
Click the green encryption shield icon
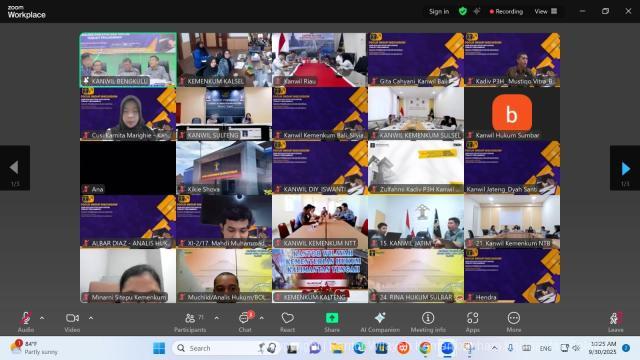tap(462, 11)
